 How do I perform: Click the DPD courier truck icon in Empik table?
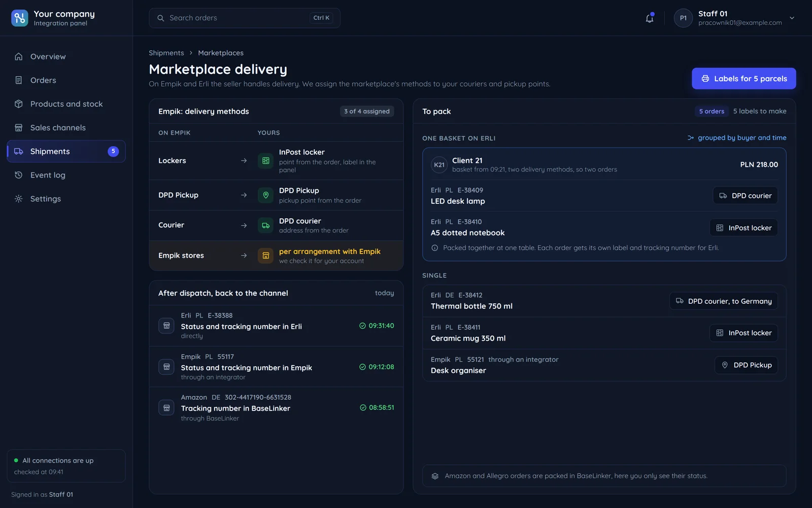coord(265,226)
